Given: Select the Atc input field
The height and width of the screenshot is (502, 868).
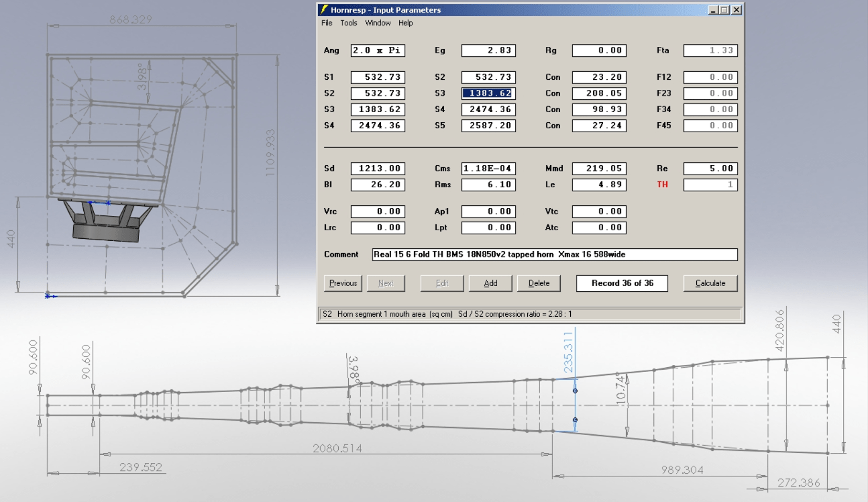Looking at the screenshot, I should tap(599, 228).
